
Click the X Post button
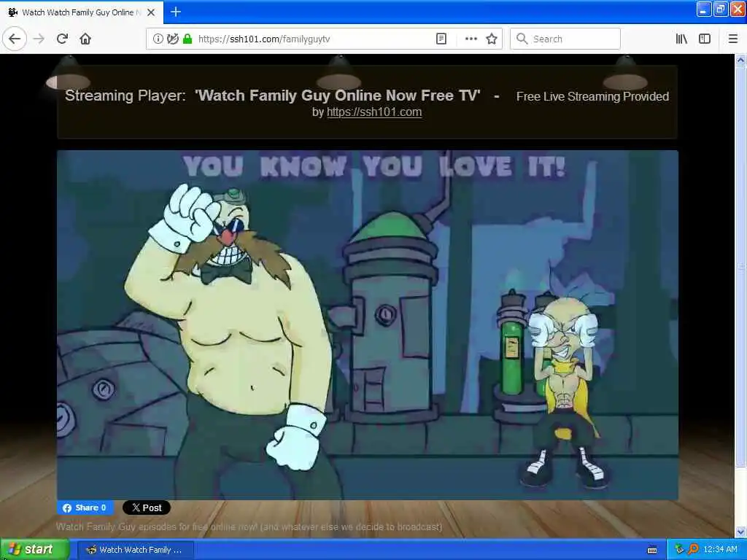pyautogui.click(x=146, y=507)
